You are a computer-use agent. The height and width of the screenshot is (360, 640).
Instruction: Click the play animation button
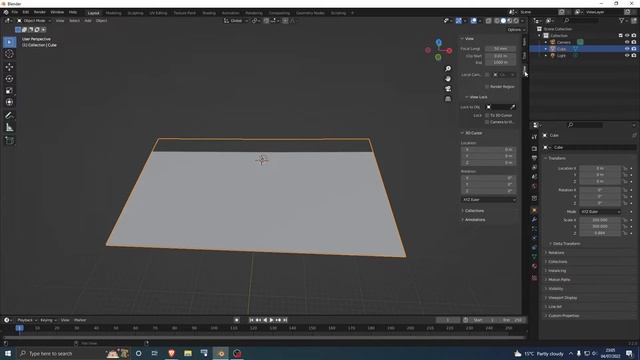click(x=271, y=320)
